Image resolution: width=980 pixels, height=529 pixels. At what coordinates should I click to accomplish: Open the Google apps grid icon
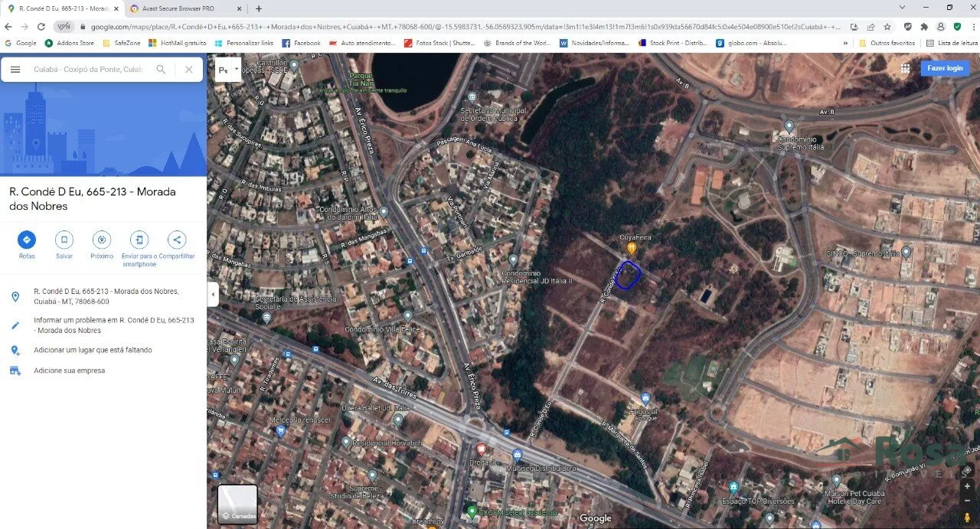point(906,68)
